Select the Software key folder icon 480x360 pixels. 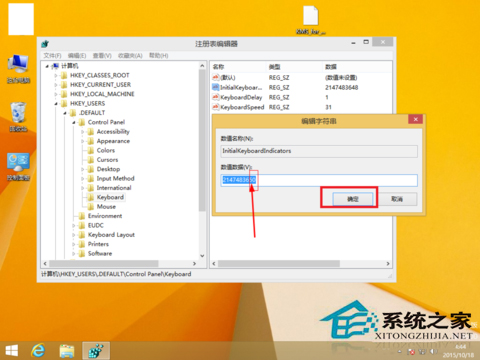click(82, 253)
